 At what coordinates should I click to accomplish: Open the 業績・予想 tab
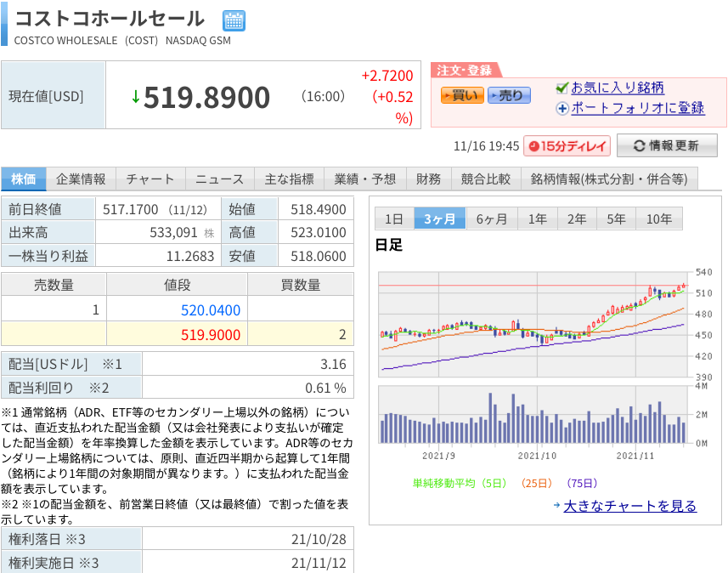point(365,179)
